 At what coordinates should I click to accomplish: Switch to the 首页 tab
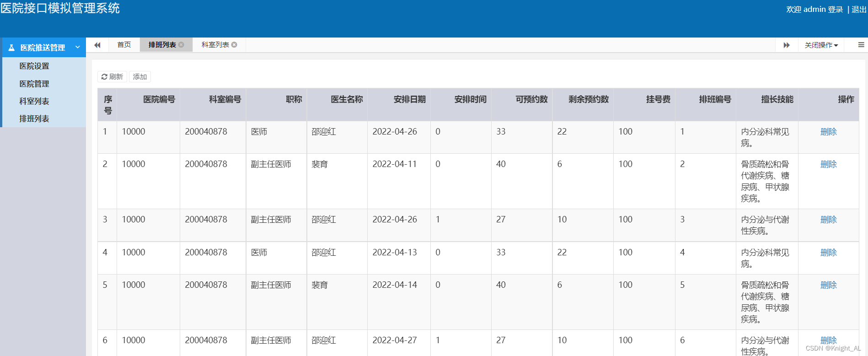[124, 45]
